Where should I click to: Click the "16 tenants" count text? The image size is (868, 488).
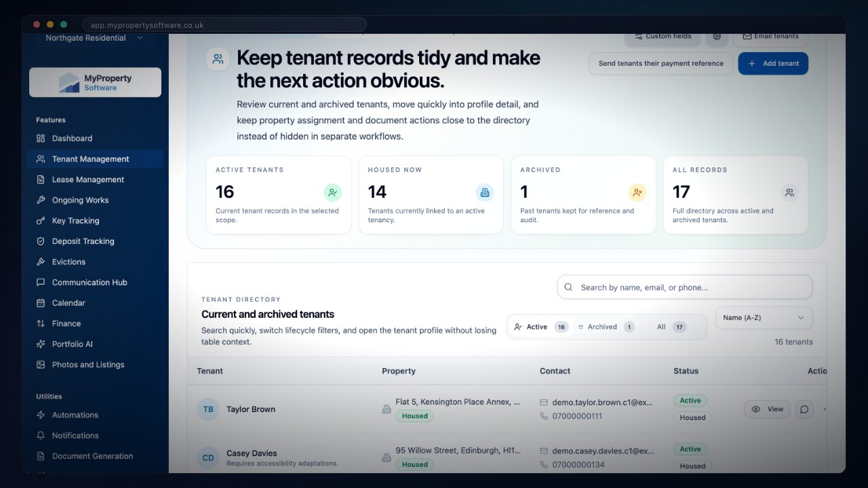pyautogui.click(x=793, y=342)
